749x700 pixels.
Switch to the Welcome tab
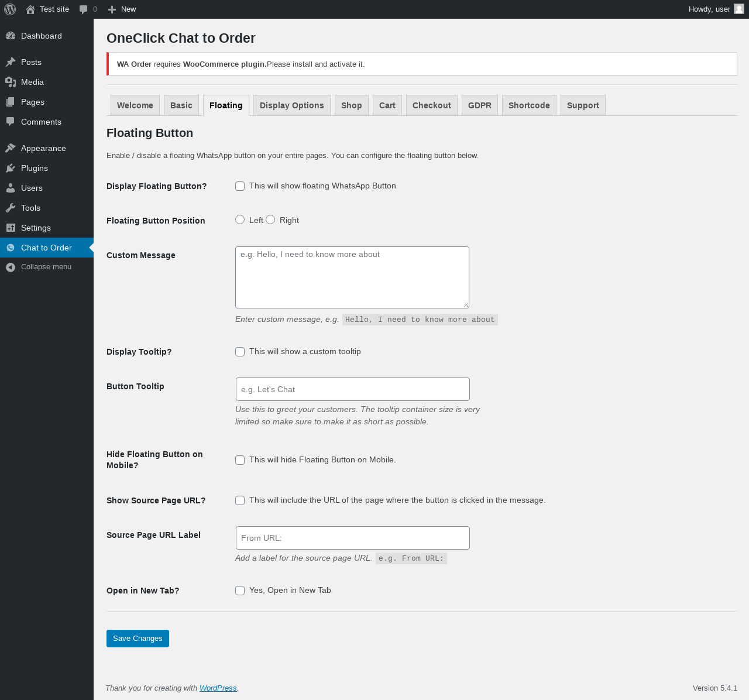point(135,105)
